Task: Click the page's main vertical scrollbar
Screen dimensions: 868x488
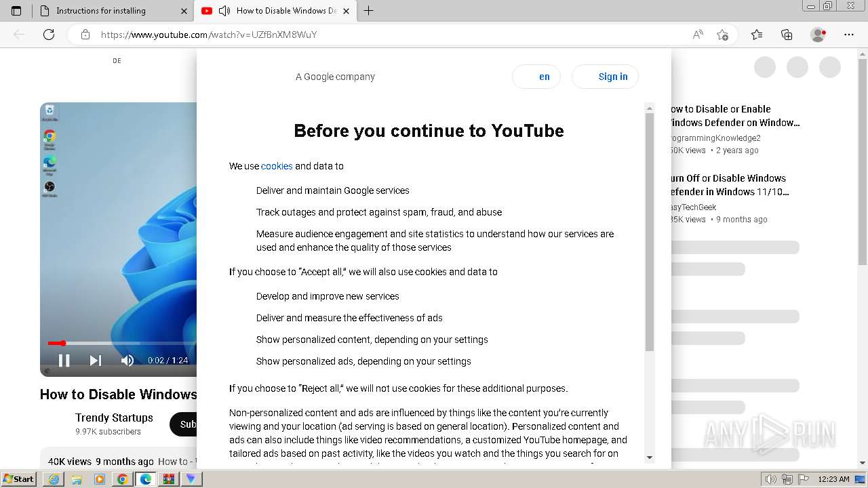Action: [x=863, y=163]
